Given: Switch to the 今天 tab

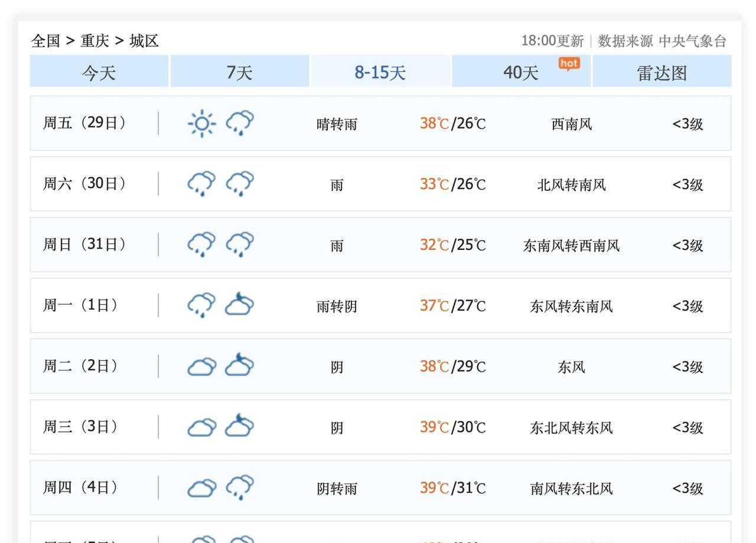Looking at the screenshot, I should click(x=99, y=72).
